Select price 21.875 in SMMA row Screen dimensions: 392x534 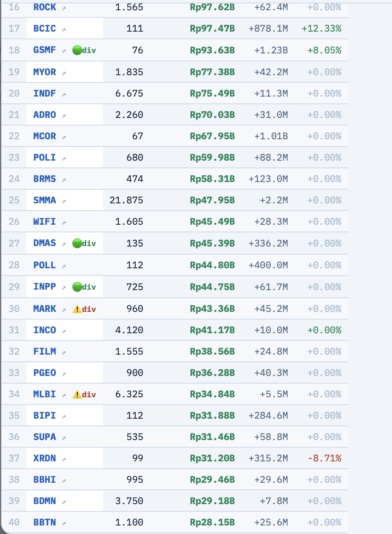(x=126, y=200)
